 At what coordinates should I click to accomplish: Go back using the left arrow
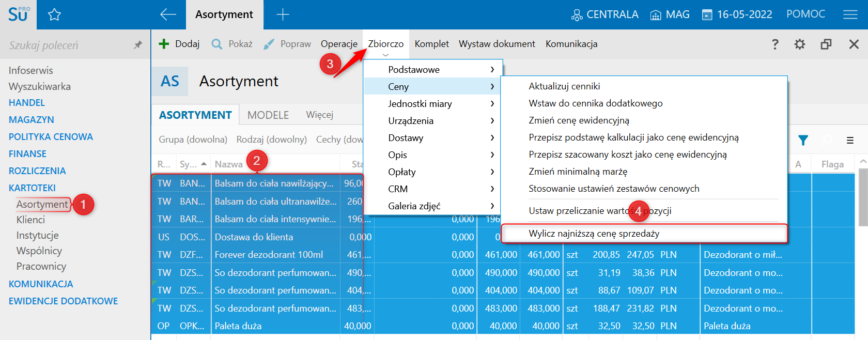[168, 14]
